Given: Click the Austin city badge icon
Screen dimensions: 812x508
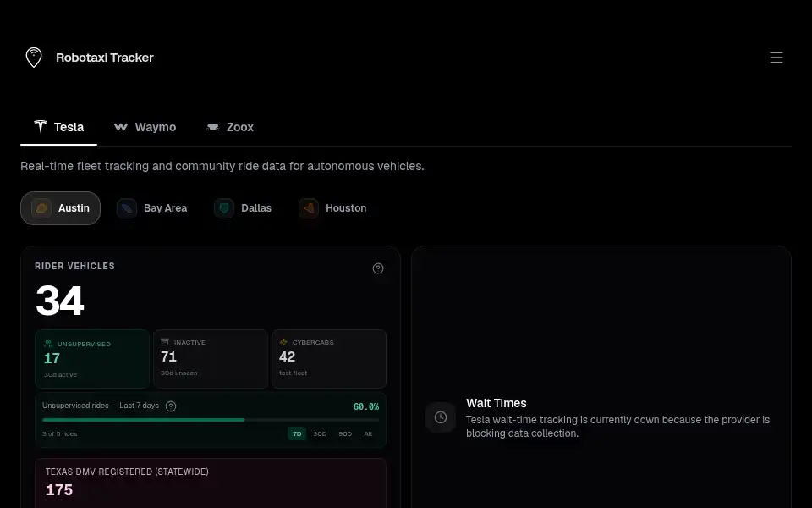Looking at the screenshot, I should 41,208.
